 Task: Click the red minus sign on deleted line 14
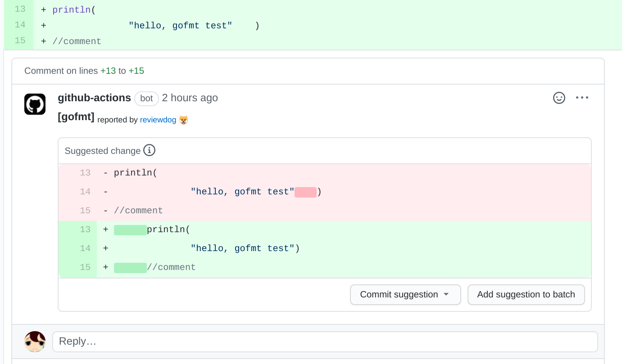105,191
